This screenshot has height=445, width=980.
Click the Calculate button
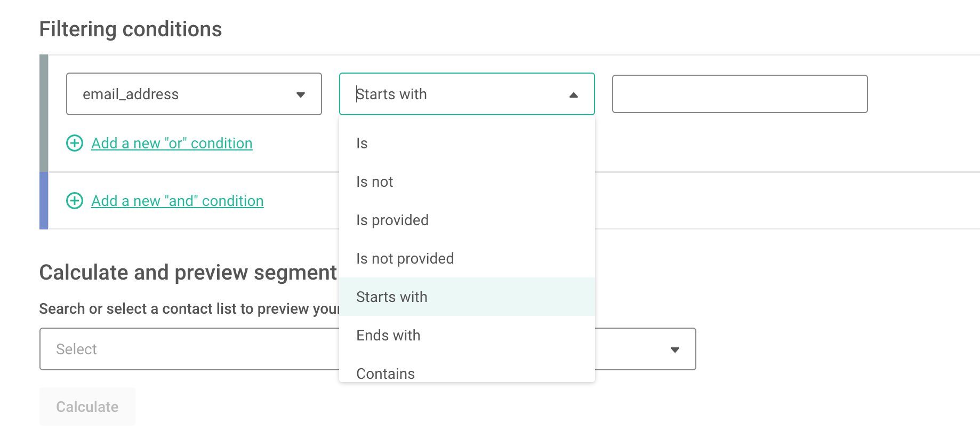tap(87, 407)
